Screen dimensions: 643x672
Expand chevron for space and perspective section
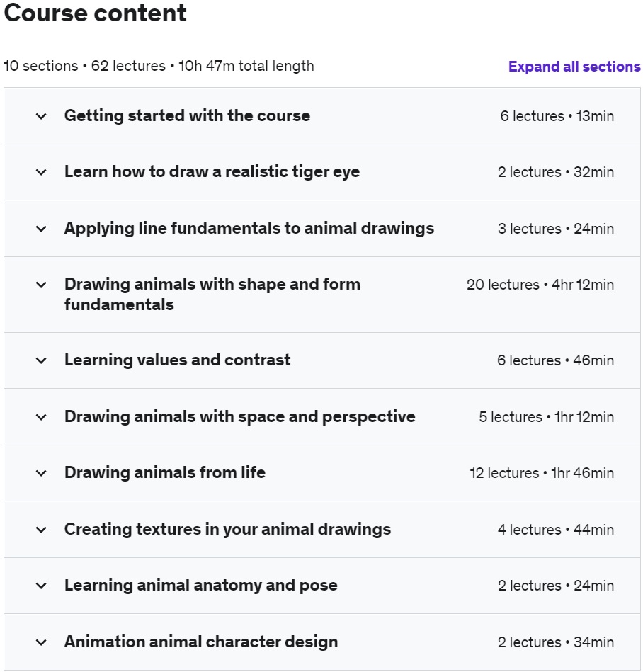(x=41, y=417)
